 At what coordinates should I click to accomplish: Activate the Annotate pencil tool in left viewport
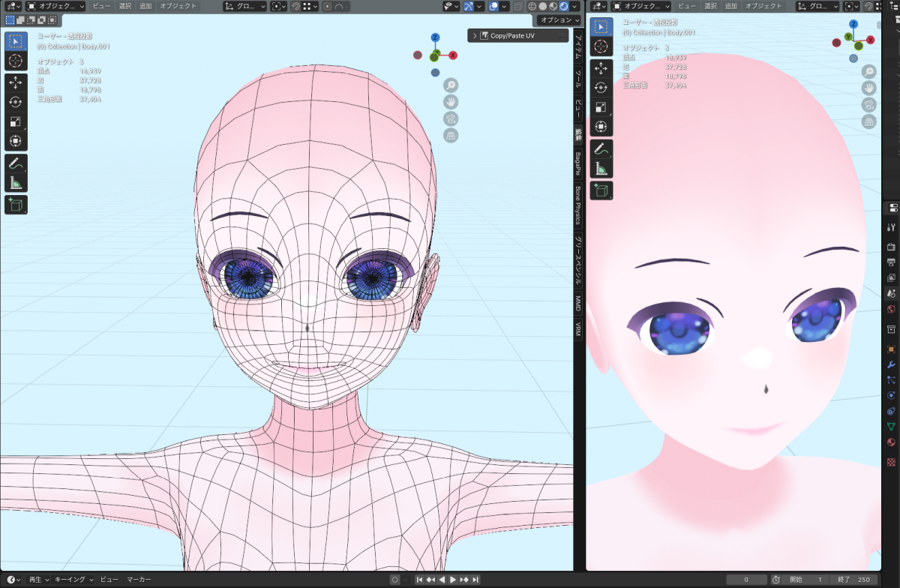click(x=16, y=163)
